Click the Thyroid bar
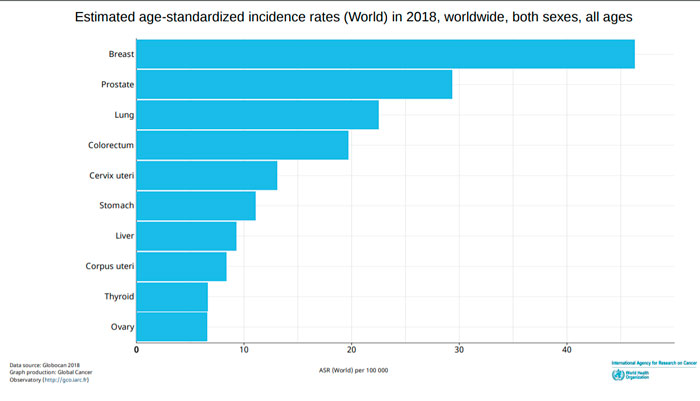700x401 pixels. [x=172, y=297]
